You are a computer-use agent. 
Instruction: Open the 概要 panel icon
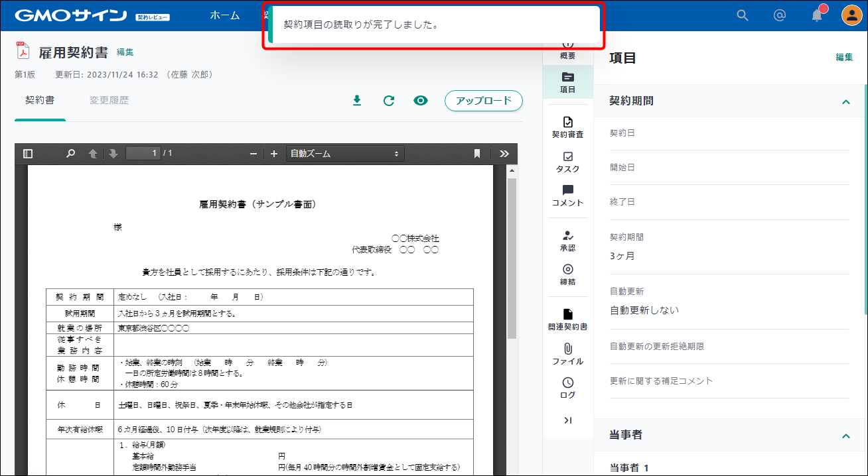567,46
